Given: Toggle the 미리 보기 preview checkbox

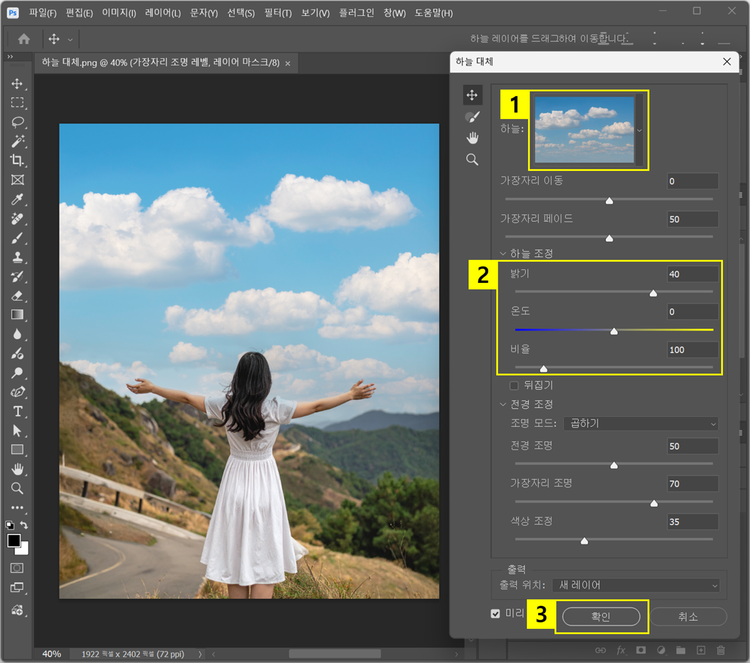Looking at the screenshot, I should (x=496, y=613).
